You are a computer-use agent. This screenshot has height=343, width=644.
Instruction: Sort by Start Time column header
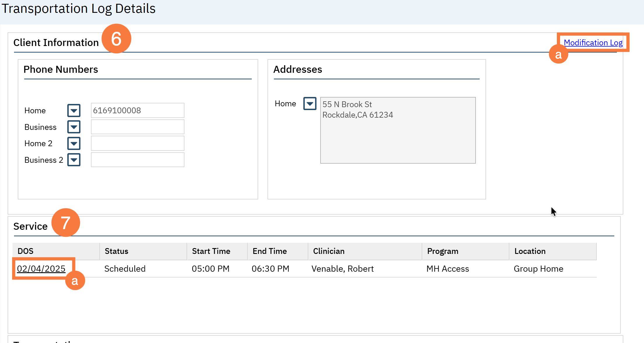pos(211,251)
